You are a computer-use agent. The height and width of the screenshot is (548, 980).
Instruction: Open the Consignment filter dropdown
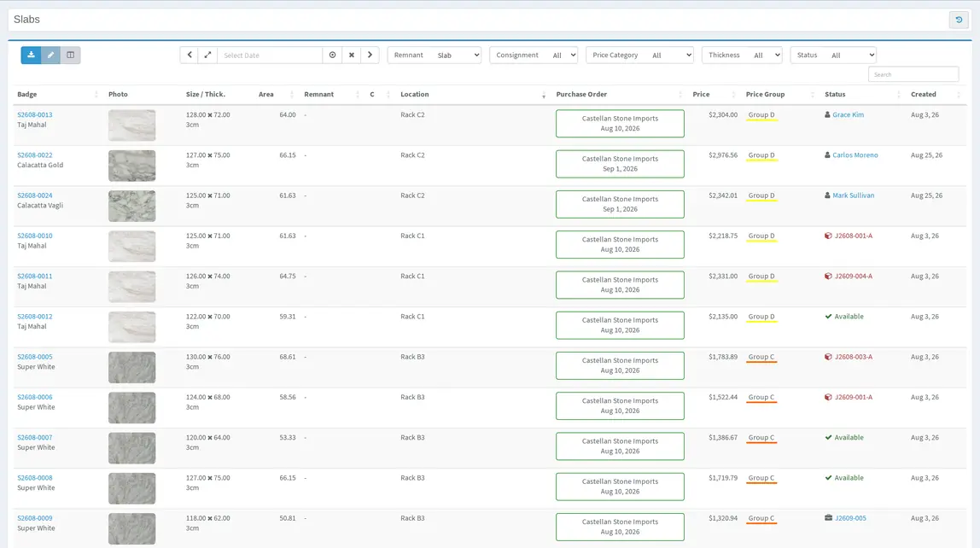point(534,55)
